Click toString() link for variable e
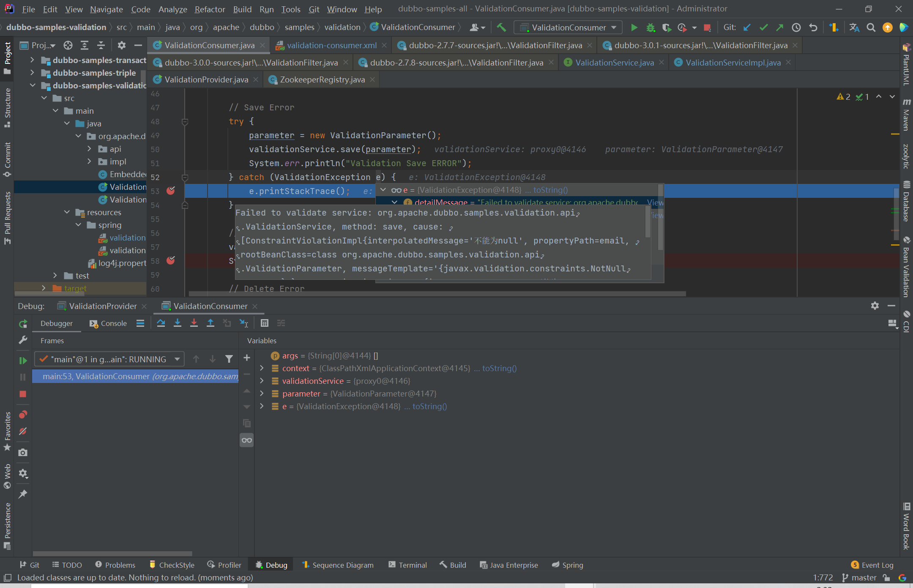Viewport: 913px width, 588px height. (x=429, y=406)
